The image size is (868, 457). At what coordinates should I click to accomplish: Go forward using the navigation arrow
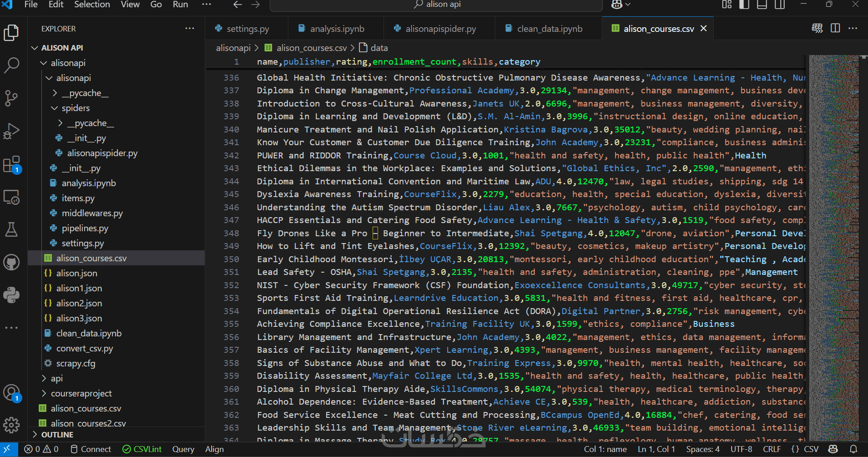256,5
